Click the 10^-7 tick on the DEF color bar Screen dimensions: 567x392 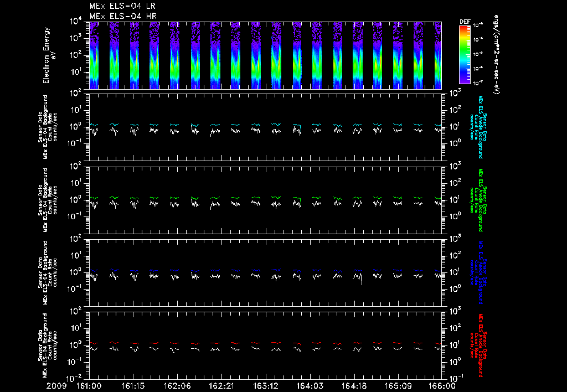(478, 83)
